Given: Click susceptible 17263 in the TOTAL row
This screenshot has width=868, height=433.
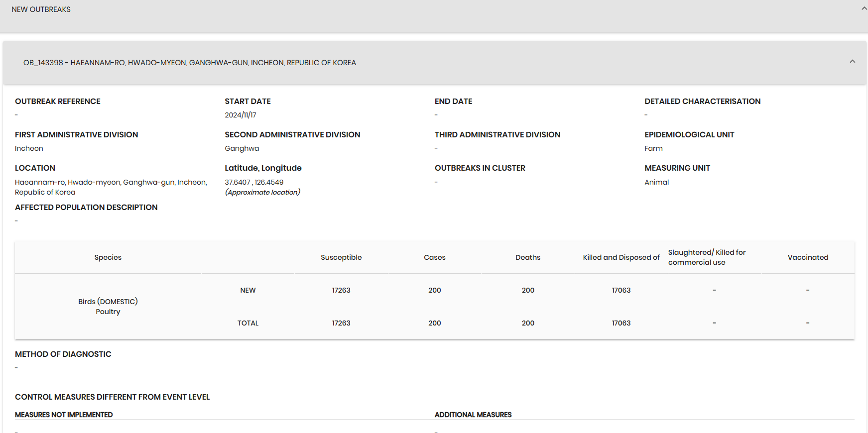Looking at the screenshot, I should pos(341,323).
